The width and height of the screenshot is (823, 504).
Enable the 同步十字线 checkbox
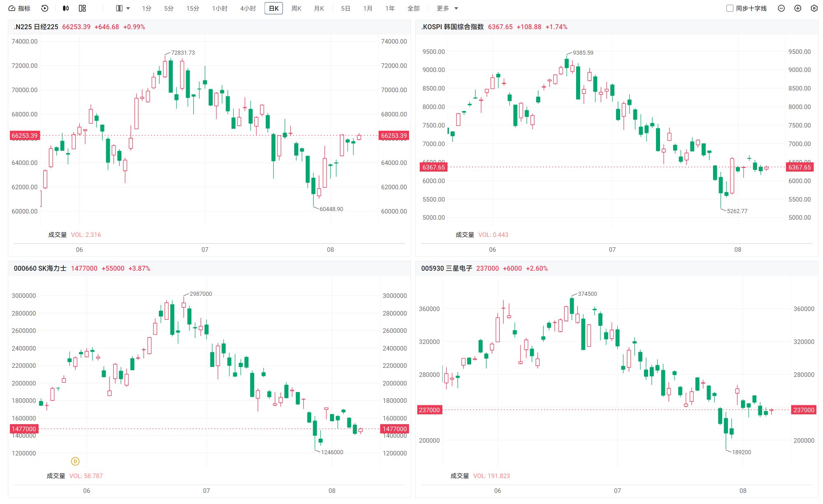pyautogui.click(x=730, y=8)
